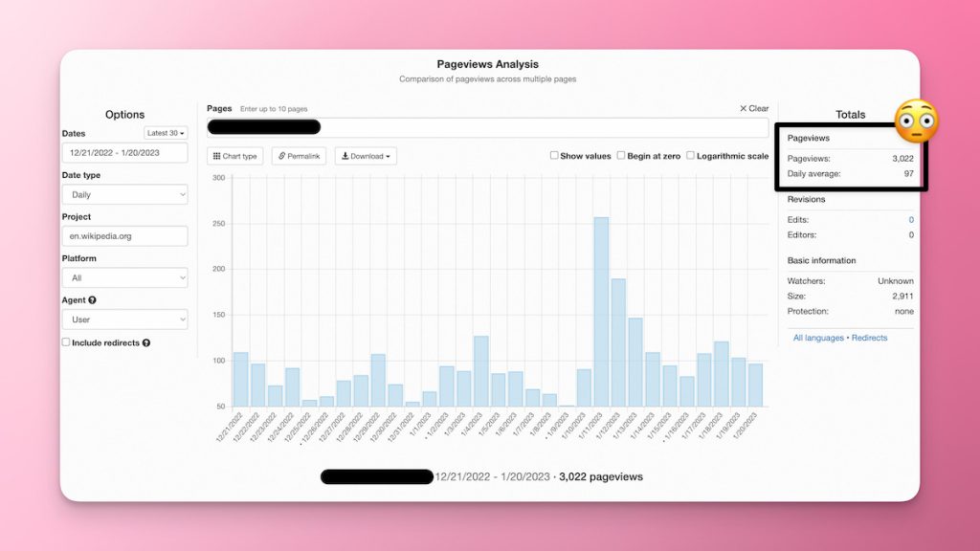Image resolution: width=980 pixels, height=551 pixels.
Task: Open the Chart type selector
Action: (x=235, y=156)
